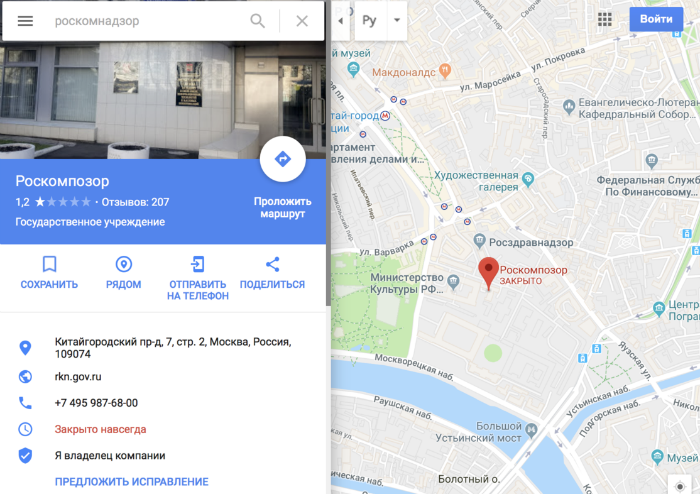This screenshot has width=700, height=494.
Task: Open the 207 reviews link
Action: [x=135, y=202]
